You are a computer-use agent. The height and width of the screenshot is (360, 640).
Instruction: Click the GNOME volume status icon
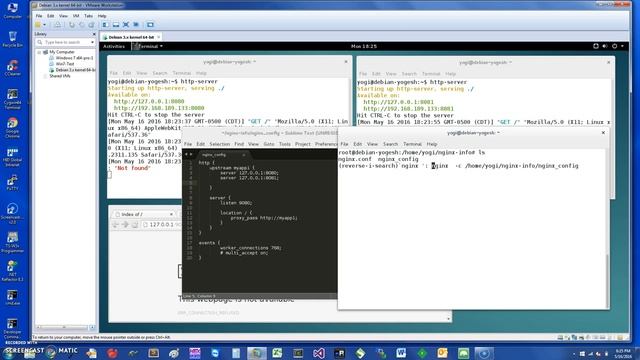click(x=605, y=46)
